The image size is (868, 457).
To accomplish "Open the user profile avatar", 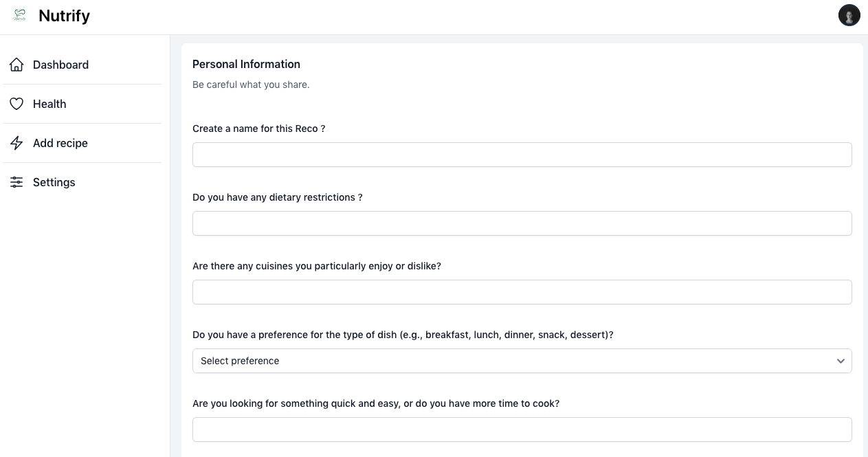I will (x=849, y=15).
